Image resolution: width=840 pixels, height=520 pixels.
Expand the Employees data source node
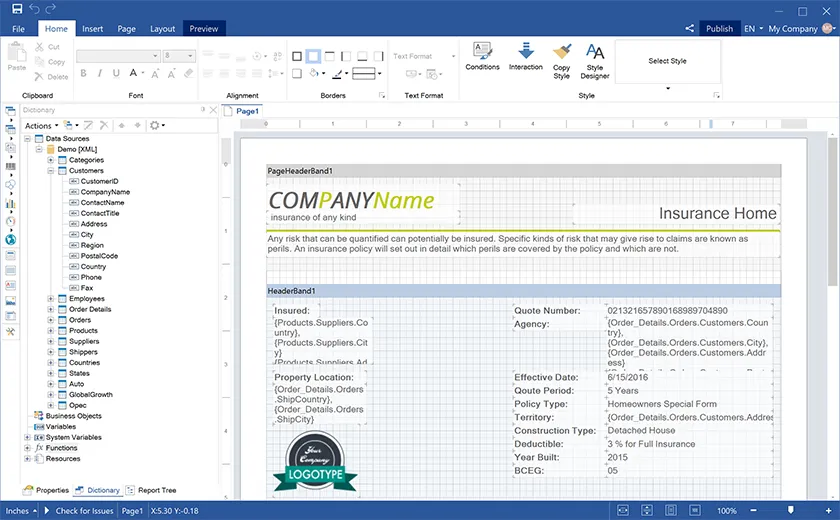51,299
